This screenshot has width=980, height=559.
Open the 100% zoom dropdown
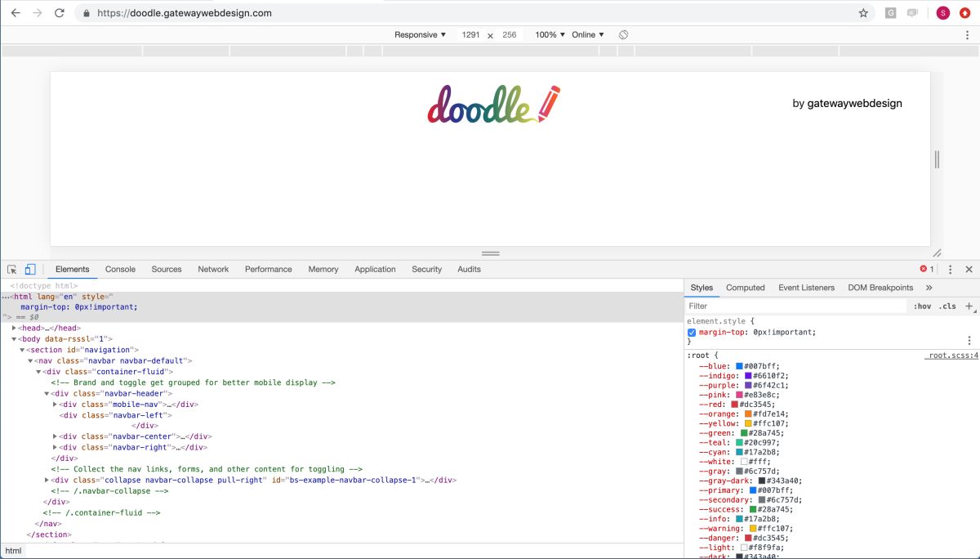coord(550,35)
